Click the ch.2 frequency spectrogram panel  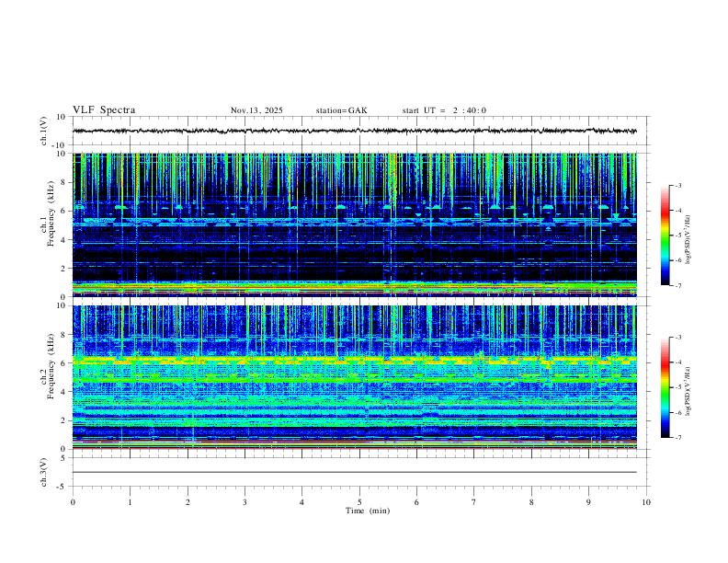355,377
